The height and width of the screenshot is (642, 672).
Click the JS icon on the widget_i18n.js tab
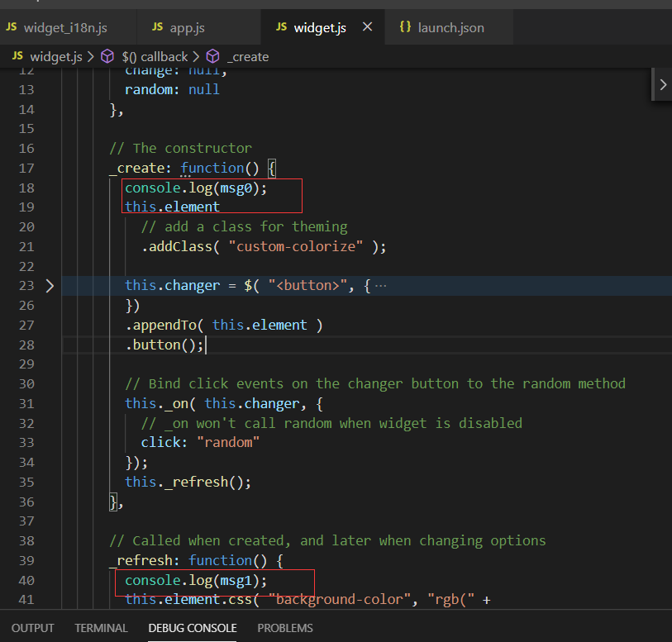[12, 27]
